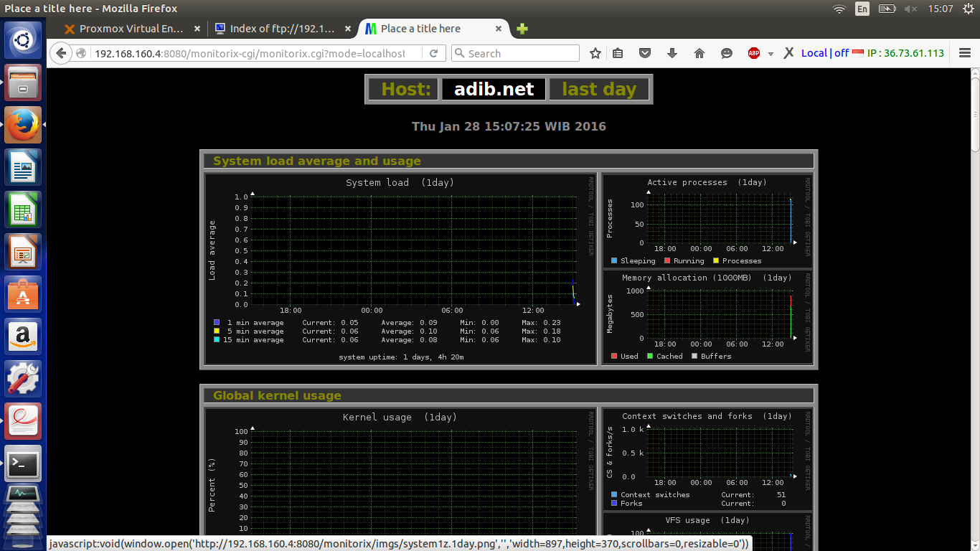Open the Ubuntu Dash from the launcher

coord(23,40)
